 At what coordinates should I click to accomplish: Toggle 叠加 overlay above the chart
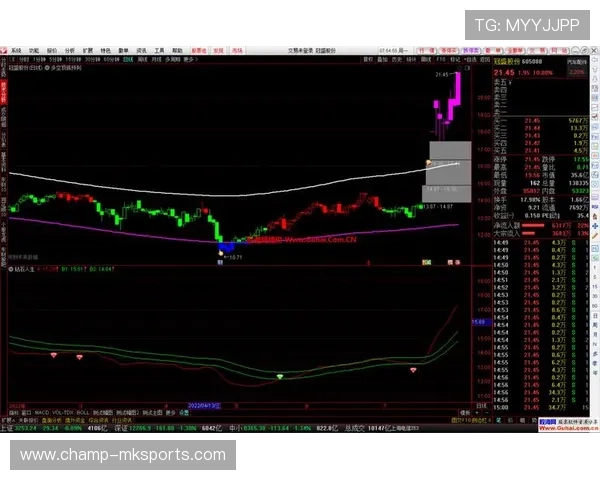click(383, 59)
